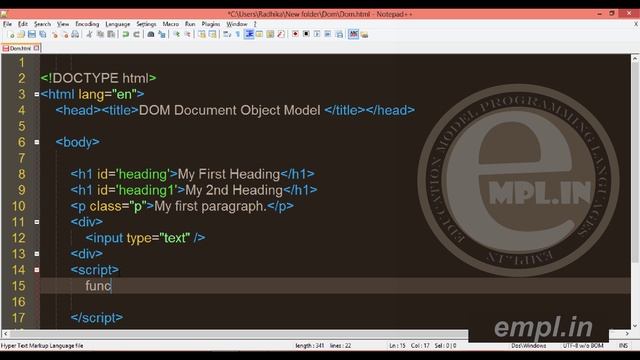The width and height of the screenshot is (640, 360).
Task: Open the Window menu
Action: [x=237, y=24]
